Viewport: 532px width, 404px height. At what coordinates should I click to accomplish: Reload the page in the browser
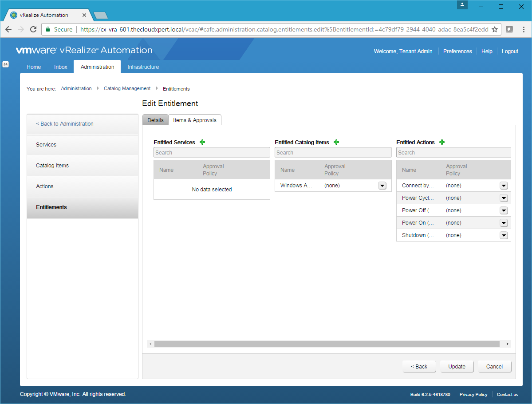tap(33, 29)
